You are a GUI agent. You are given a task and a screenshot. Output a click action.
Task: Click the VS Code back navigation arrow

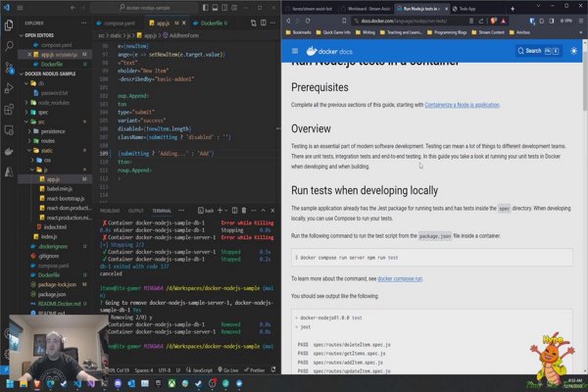pyautogui.click(x=73, y=8)
